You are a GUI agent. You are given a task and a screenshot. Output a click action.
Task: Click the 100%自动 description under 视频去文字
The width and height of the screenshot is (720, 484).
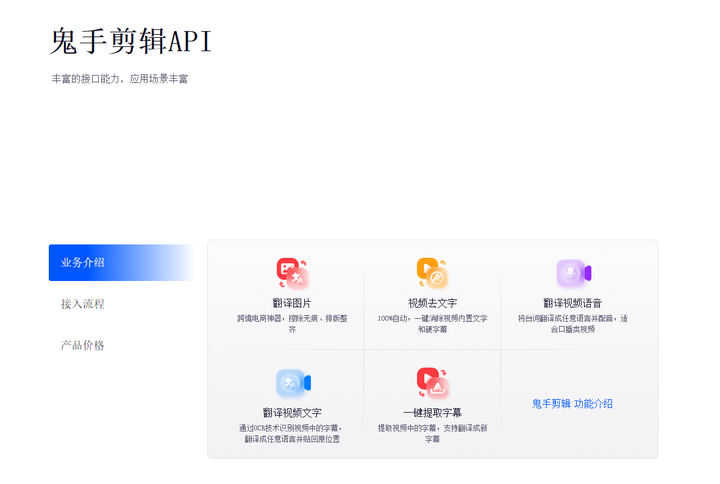point(432,323)
